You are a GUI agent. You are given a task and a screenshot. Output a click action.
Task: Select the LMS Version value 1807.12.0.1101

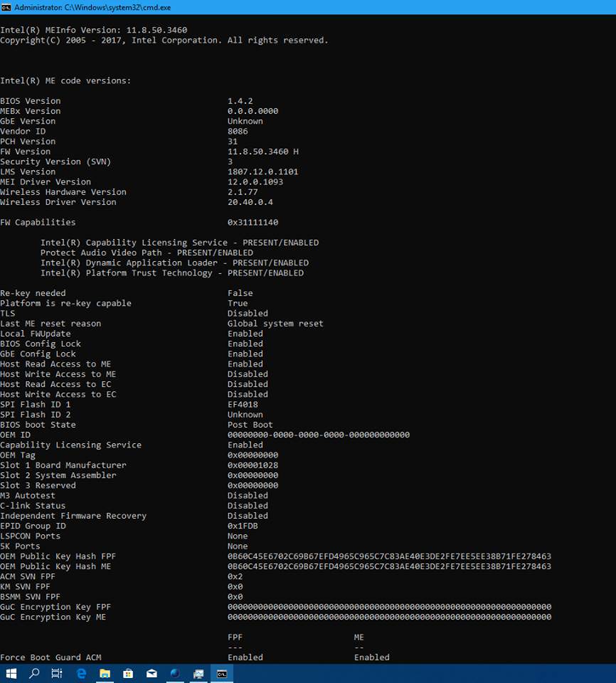point(262,171)
